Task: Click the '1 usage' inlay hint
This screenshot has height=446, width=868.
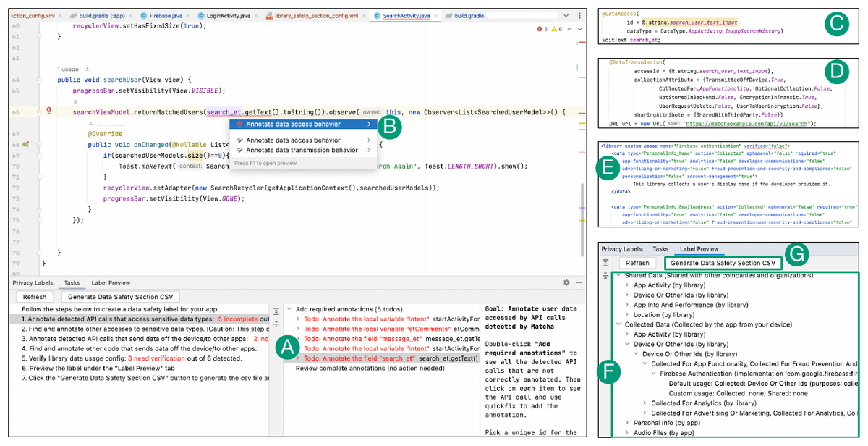Action: (69, 70)
